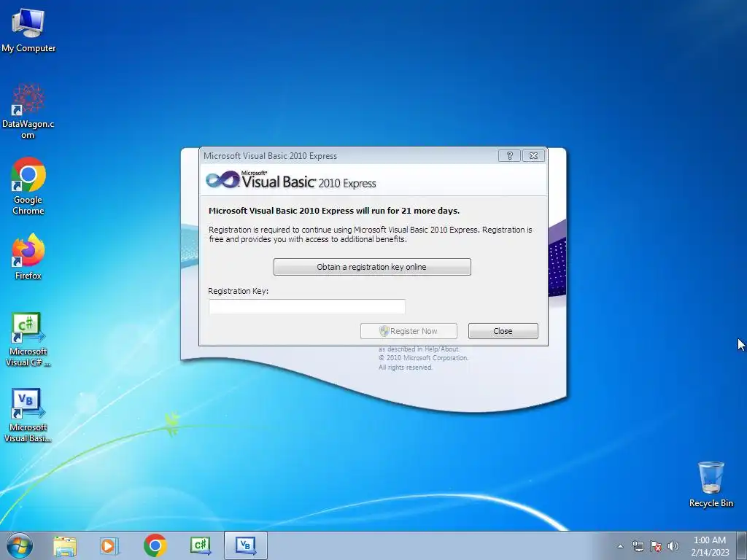The height and width of the screenshot is (560, 747).
Task: Select the Microsoft Visual C# desktop shortcut
Action: pyautogui.click(x=28, y=339)
